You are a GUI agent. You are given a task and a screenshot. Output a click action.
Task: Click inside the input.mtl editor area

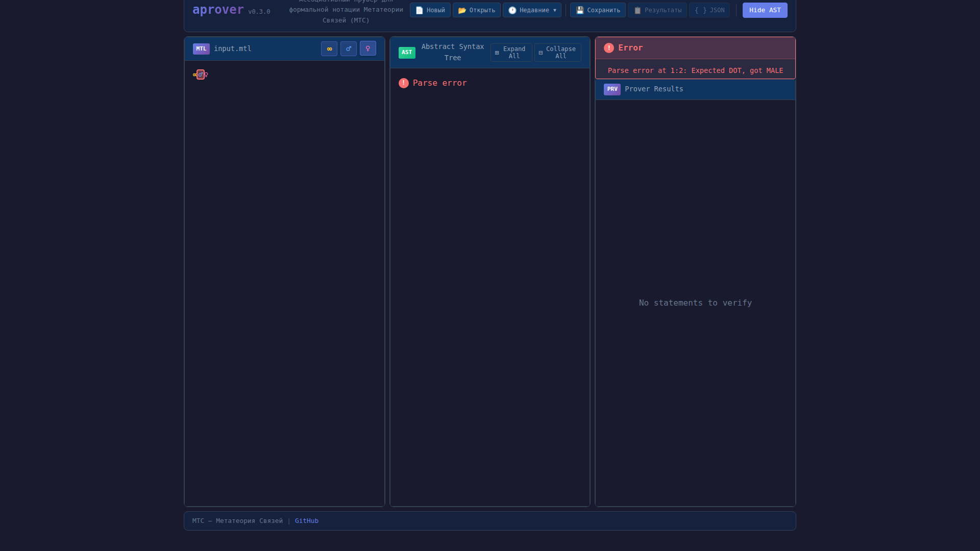pos(284,255)
